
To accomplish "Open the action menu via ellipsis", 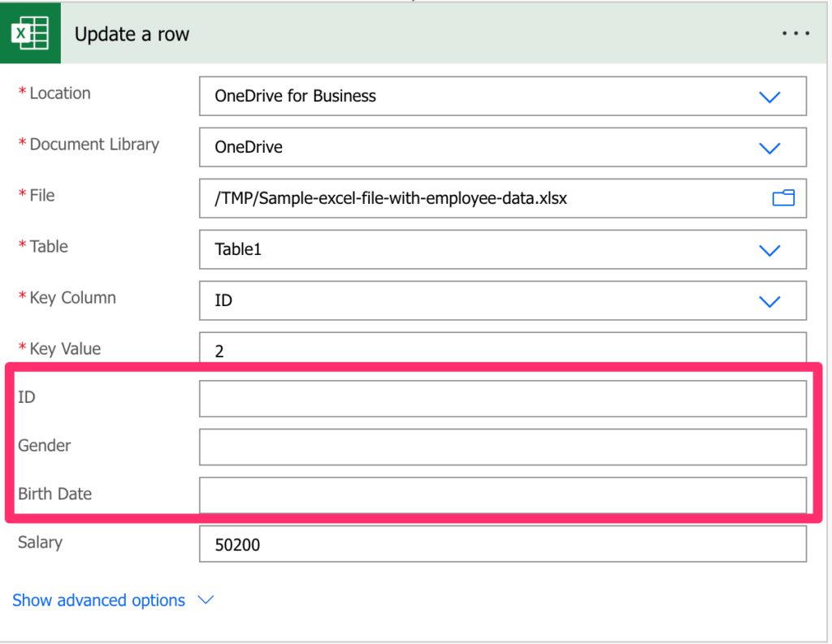I will pyautogui.click(x=795, y=32).
